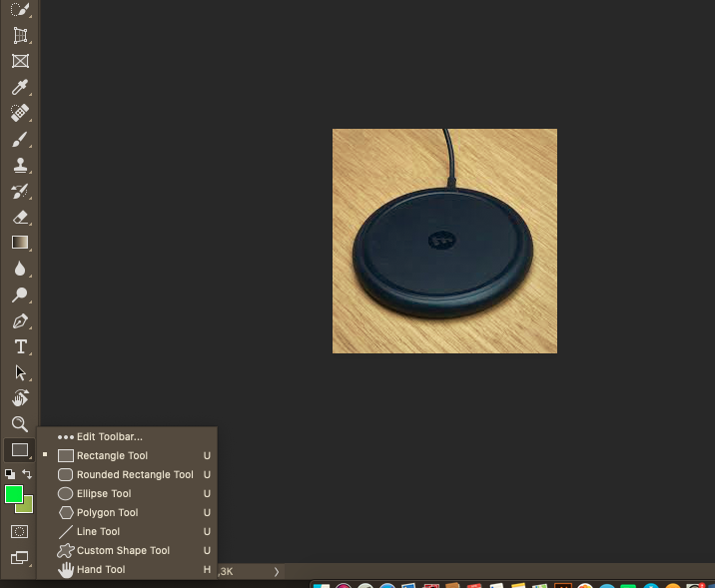
Task: Choose Polygon Tool from the flyout
Action: 127,513
